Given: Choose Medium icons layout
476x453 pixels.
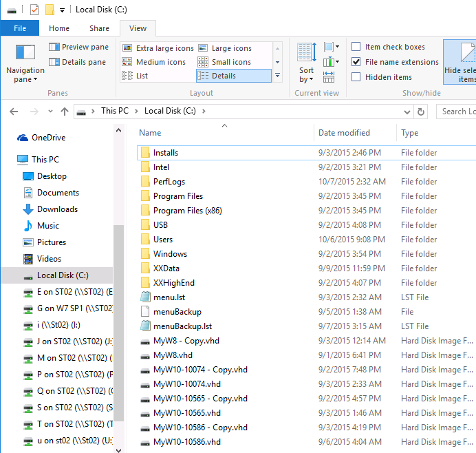Looking at the screenshot, I should coord(153,62).
